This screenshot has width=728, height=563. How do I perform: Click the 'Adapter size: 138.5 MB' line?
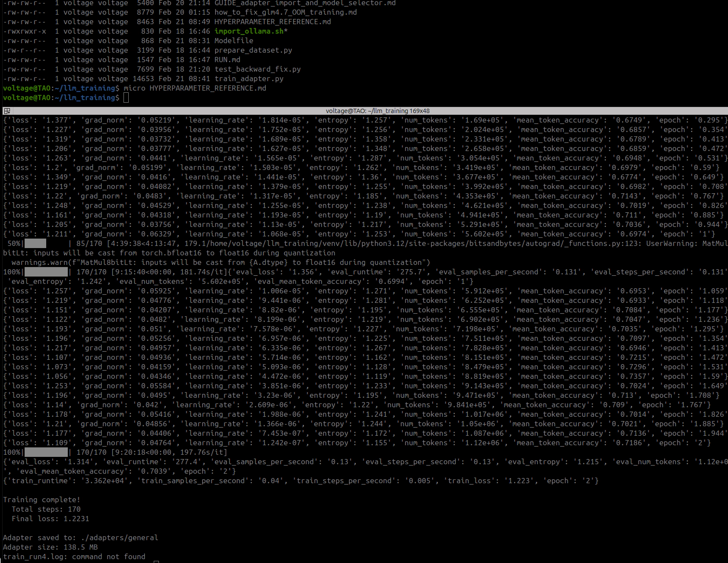pyautogui.click(x=50, y=547)
